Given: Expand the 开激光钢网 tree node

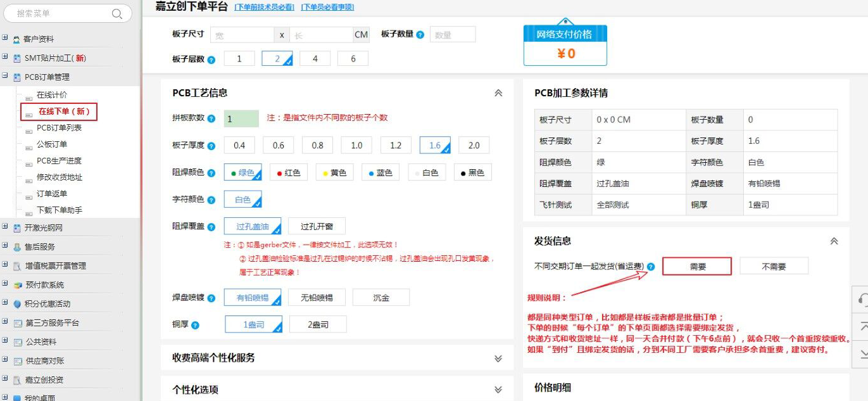Looking at the screenshot, I should click(x=5, y=227).
